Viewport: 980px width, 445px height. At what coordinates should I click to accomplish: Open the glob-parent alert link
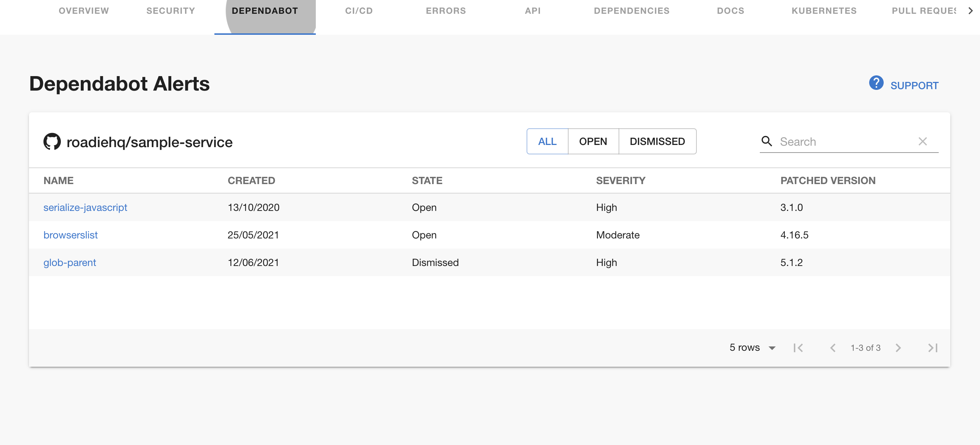click(70, 263)
